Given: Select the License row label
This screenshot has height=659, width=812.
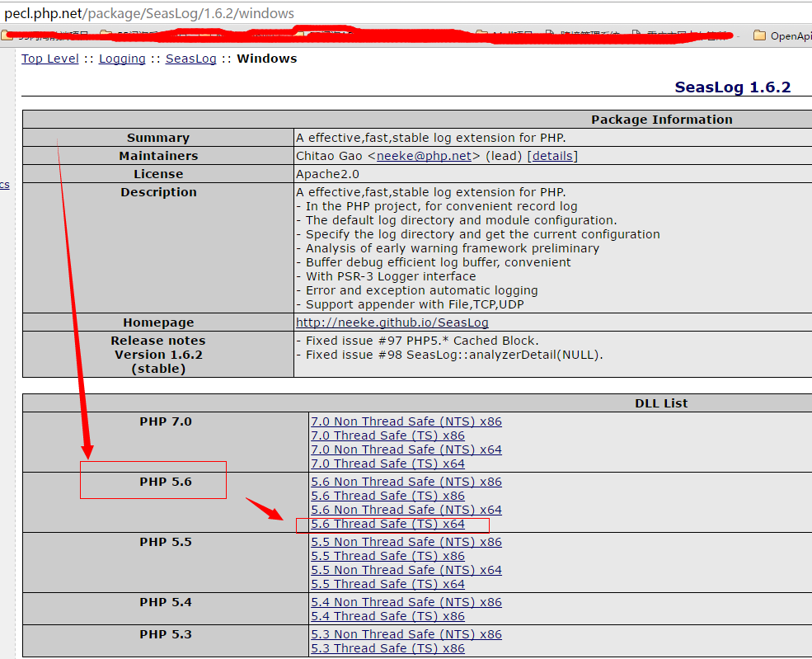Looking at the screenshot, I should point(158,174).
